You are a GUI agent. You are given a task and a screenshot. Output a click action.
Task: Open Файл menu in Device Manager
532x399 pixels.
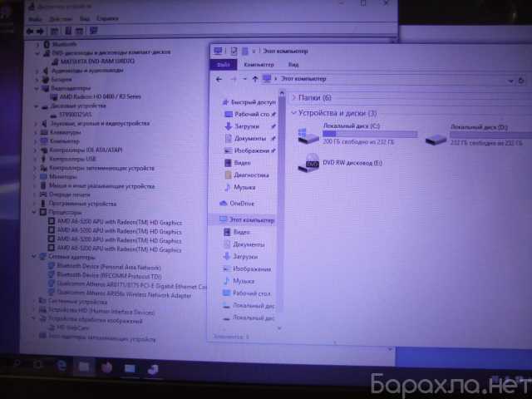tap(35, 19)
